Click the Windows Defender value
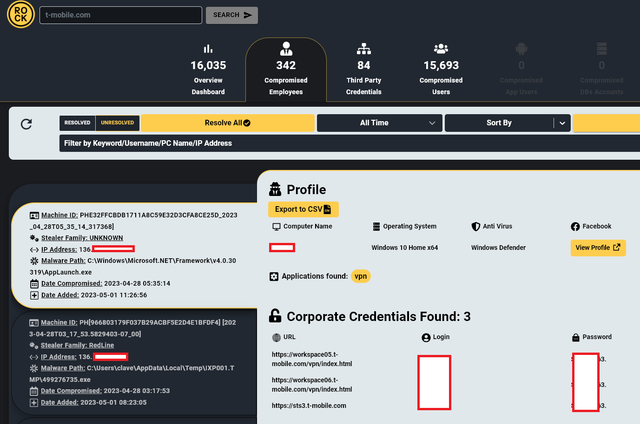Screen dimensions: 640x424 pyautogui.click(x=498, y=248)
